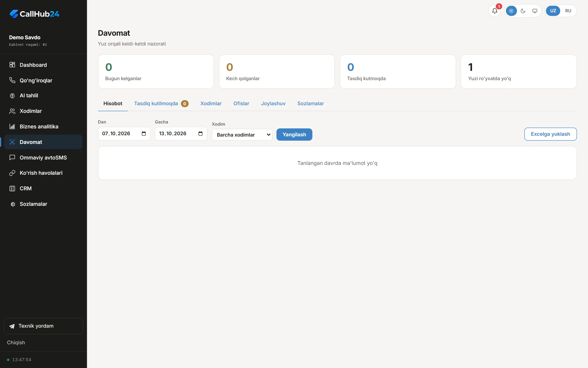Switch language to RU

click(568, 11)
